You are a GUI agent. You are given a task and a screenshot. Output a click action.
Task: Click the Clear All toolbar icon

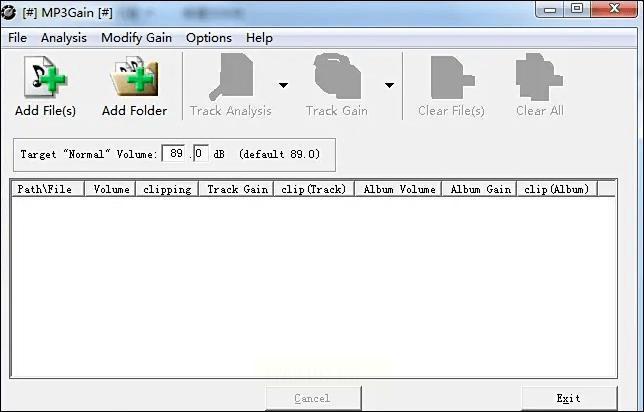pos(539,77)
